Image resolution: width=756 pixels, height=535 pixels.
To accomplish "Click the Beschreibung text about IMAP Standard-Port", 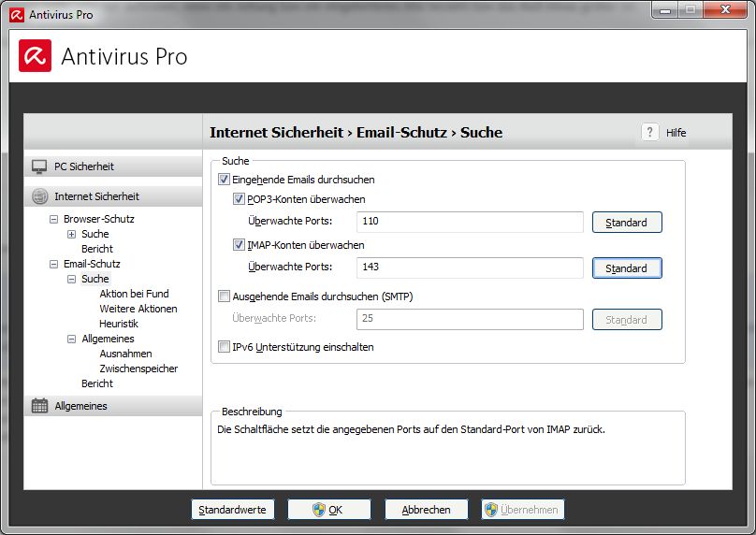I will [x=411, y=429].
